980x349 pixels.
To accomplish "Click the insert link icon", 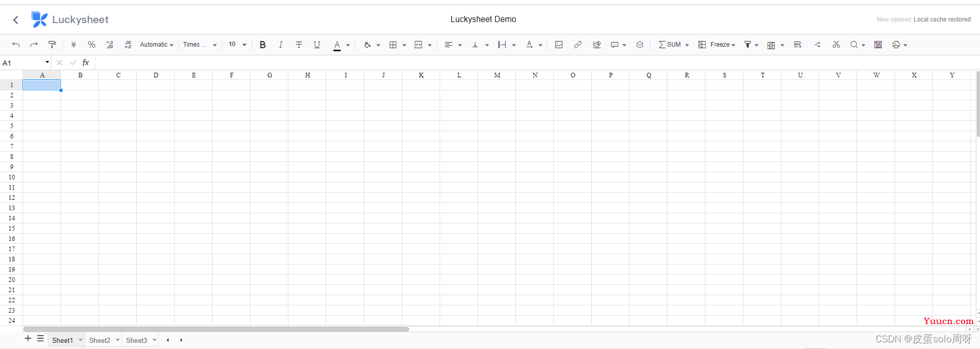I will (x=578, y=45).
